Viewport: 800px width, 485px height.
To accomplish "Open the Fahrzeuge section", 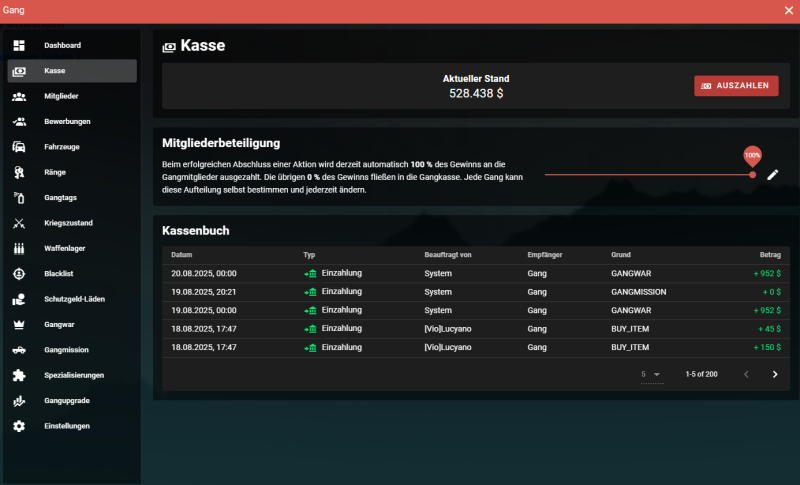I will click(x=72, y=147).
